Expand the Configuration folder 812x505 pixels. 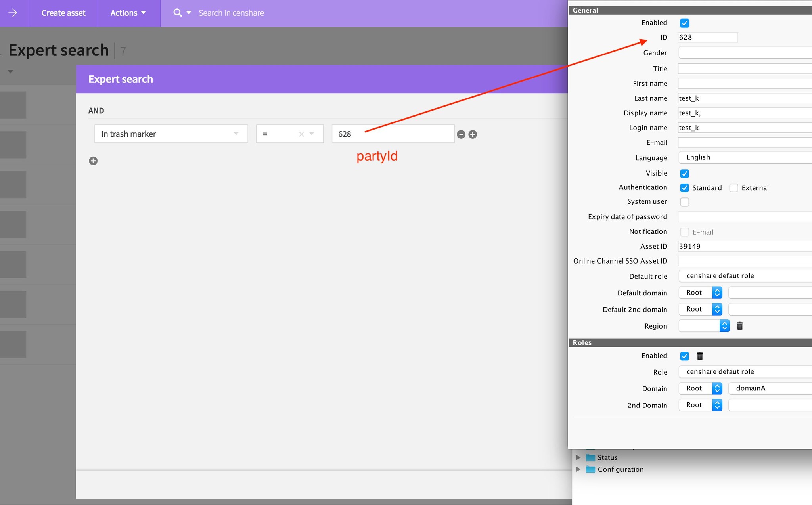[578, 469]
